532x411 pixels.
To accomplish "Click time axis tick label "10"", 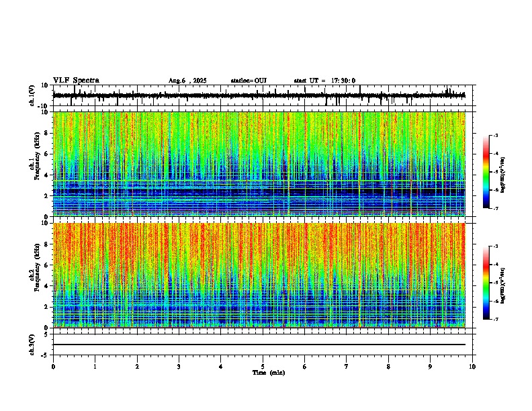I will (x=472, y=367).
